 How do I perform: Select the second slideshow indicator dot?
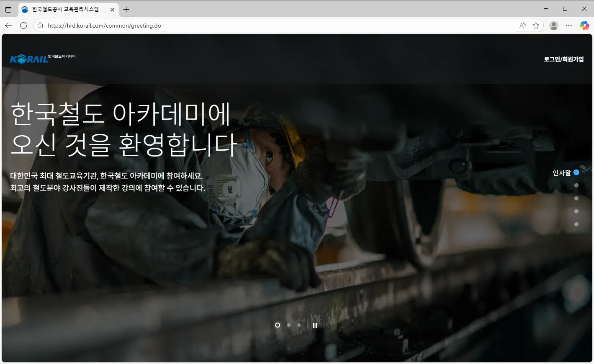[289, 325]
